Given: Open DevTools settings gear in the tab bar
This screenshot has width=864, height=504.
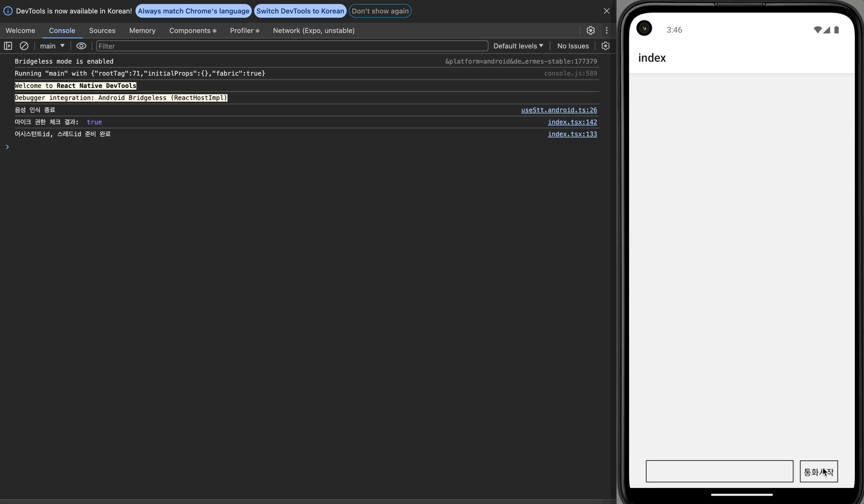Looking at the screenshot, I should [591, 30].
